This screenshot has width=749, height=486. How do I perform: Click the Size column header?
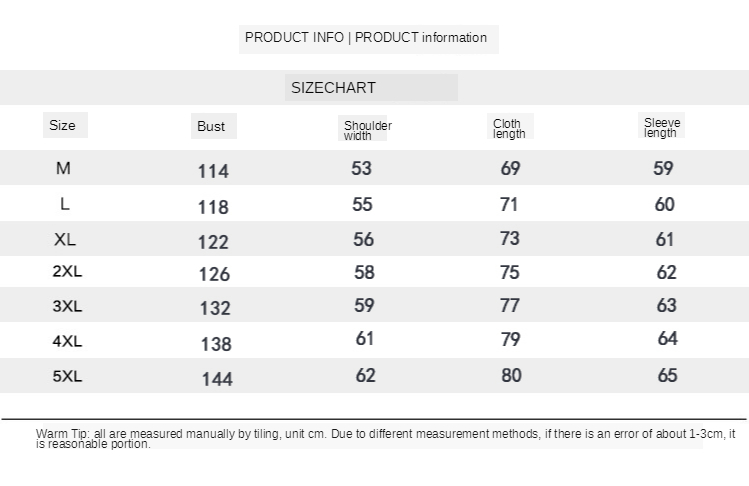62,126
